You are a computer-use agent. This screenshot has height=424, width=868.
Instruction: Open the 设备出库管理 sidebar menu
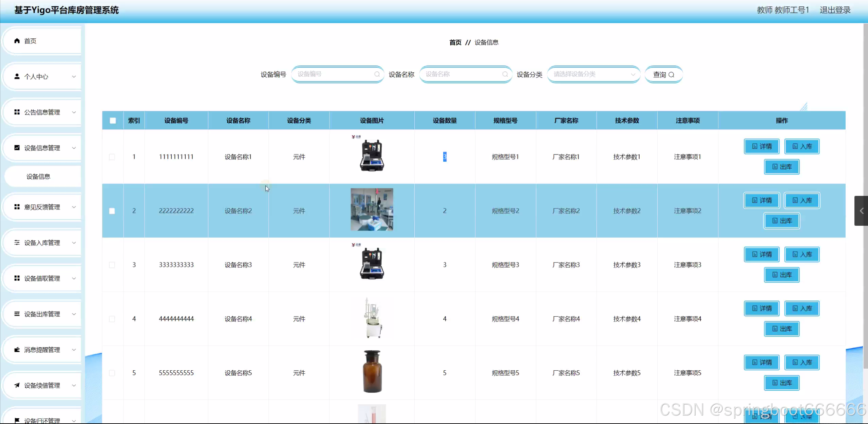pyautogui.click(x=42, y=314)
